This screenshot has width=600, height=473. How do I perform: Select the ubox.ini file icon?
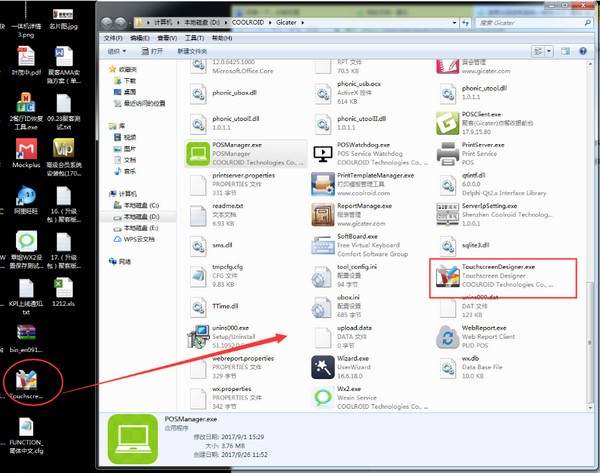[x=322, y=307]
